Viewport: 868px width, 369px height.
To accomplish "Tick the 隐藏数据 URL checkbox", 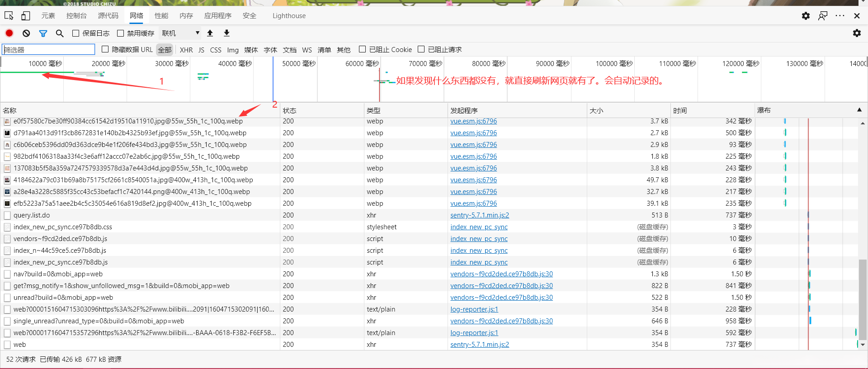I will click(x=105, y=49).
